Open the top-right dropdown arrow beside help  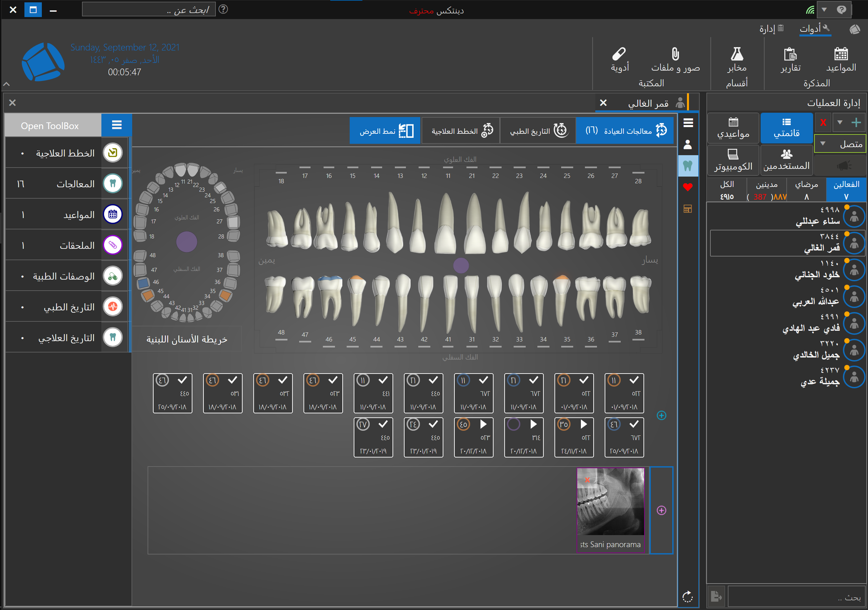pos(824,9)
